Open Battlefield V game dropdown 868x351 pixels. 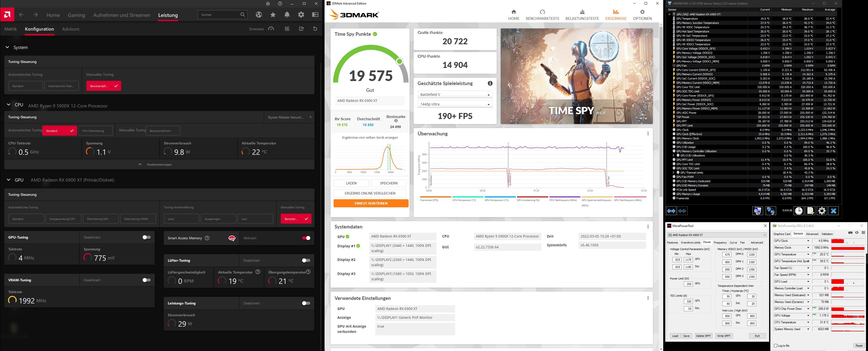[455, 95]
